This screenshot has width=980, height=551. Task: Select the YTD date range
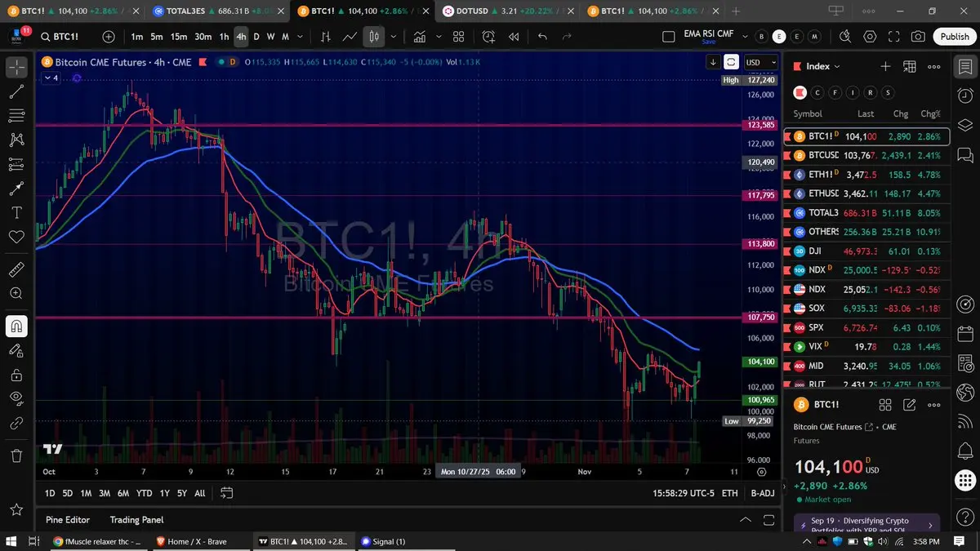[144, 493]
